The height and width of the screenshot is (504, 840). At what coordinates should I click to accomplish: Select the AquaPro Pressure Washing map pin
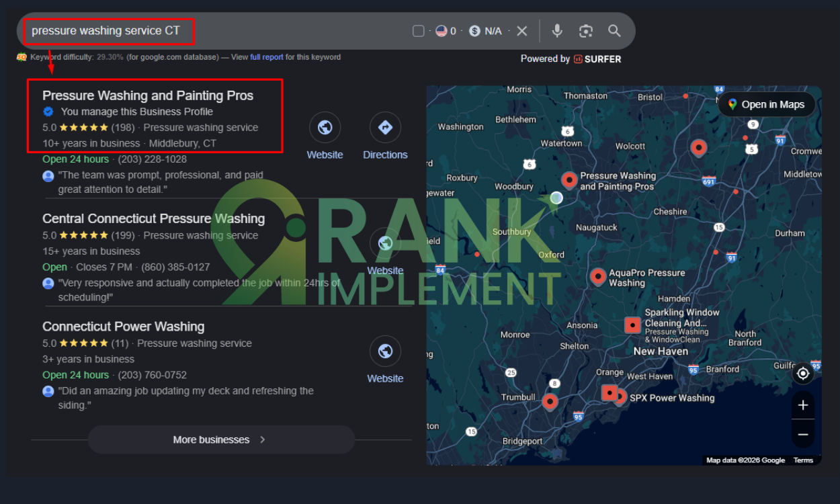click(x=598, y=276)
